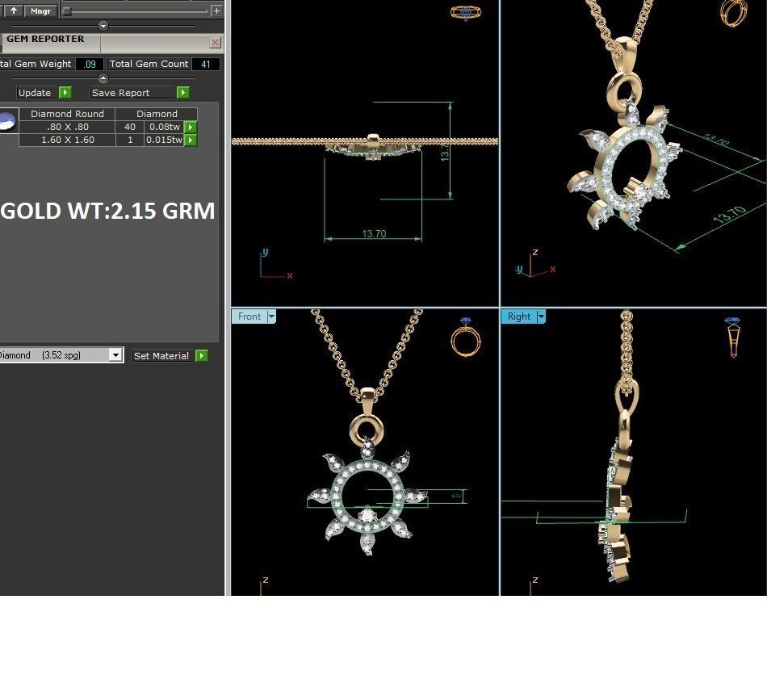The image size is (767, 700).
Task: Click the 13.70 dimension in top viewport
Action: (x=374, y=234)
